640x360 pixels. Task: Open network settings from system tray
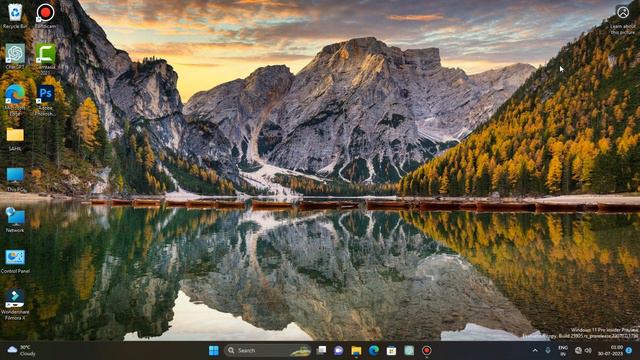[x=578, y=351]
